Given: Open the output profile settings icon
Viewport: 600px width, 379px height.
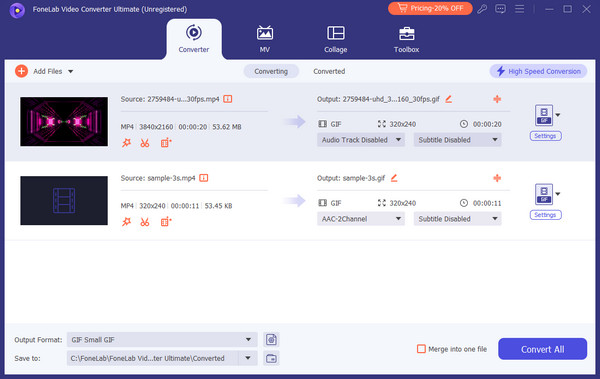Looking at the screenshot, I should (271, 340).
